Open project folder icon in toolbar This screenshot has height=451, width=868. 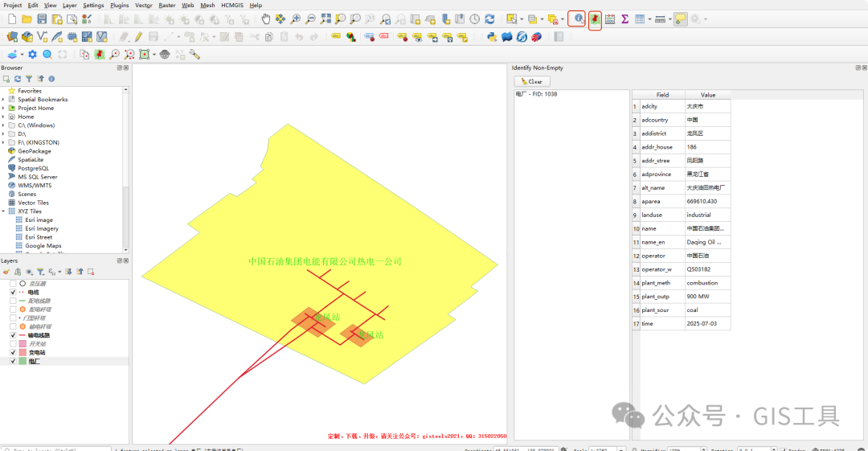pyautogui.click(x=27, y=19)
